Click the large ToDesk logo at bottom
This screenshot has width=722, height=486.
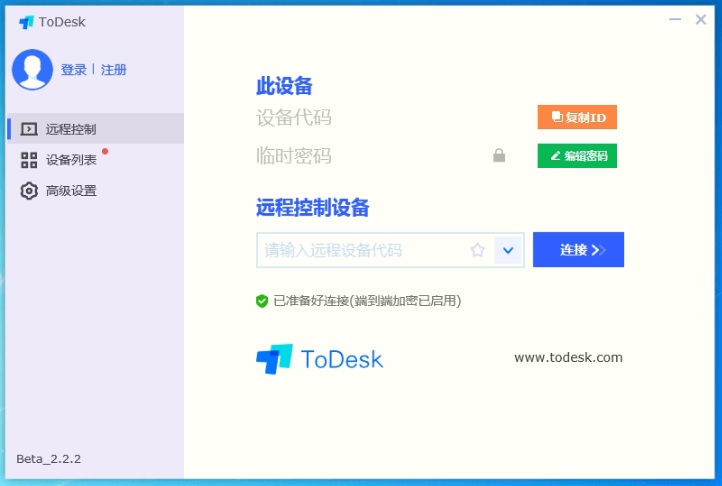point(320,359)
